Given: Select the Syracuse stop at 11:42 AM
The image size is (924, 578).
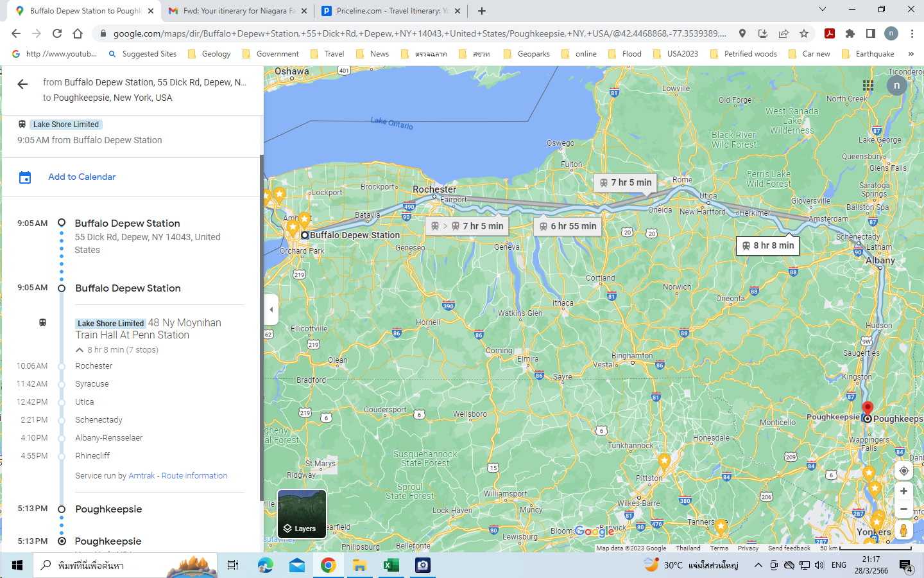Looking at the screenshot, I should (92, 384).
